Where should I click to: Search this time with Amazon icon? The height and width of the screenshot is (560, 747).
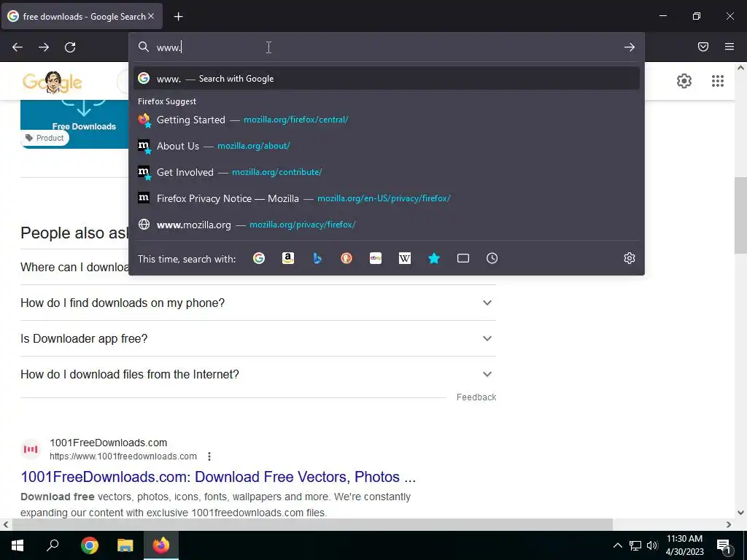point(287,258)
